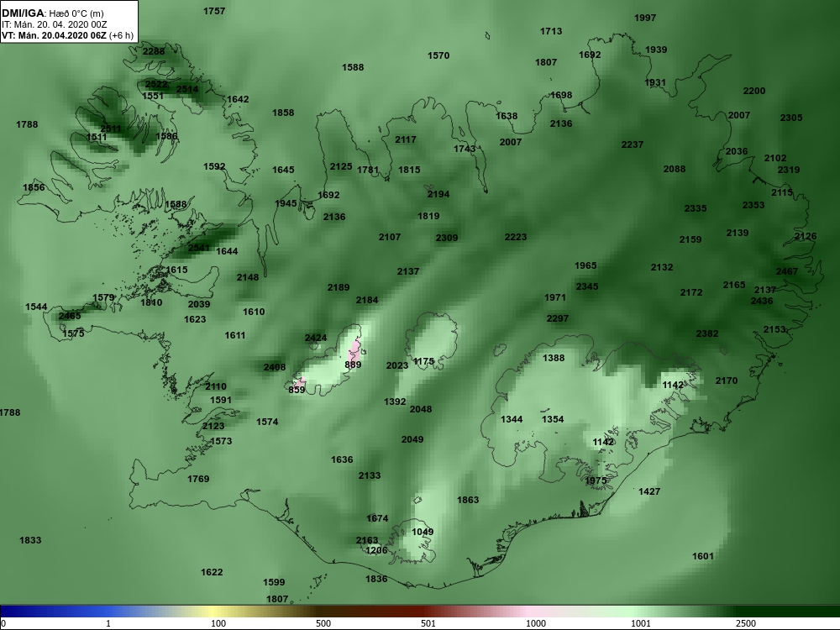
Task: Click the map value "2117"
Action: (x=406, y=139)
